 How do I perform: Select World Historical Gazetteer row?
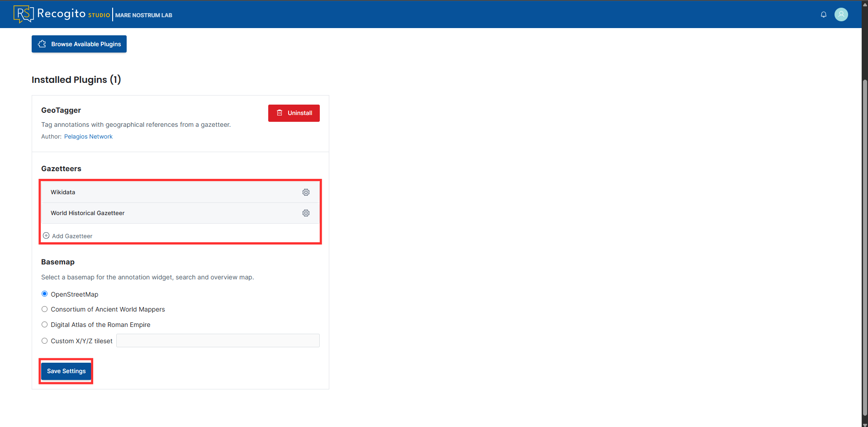pyautogui.click(x=180, y=213)
